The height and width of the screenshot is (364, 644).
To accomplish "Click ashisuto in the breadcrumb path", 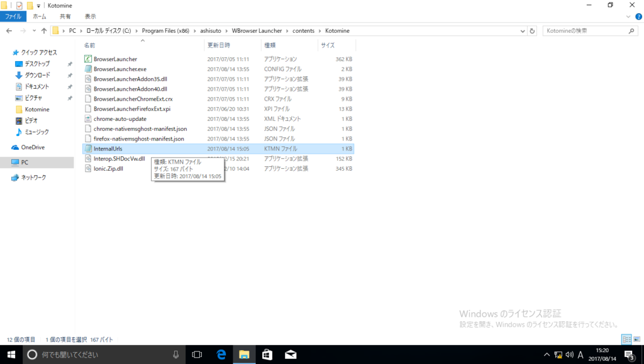I will 210,31.
